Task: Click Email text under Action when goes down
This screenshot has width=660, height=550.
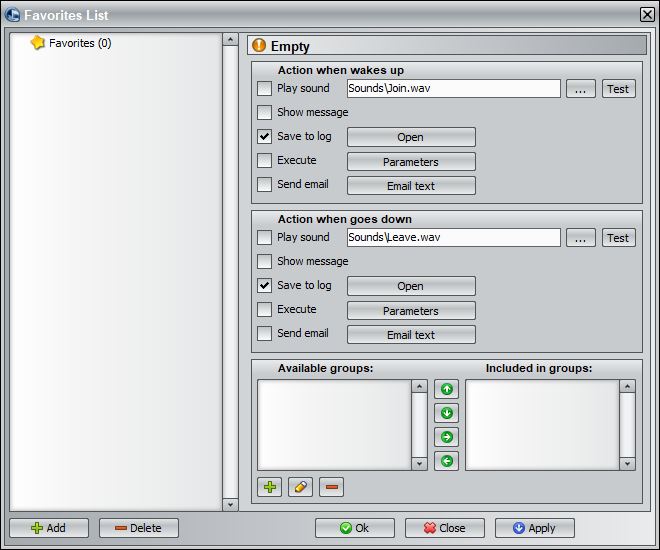Action: 411,335
